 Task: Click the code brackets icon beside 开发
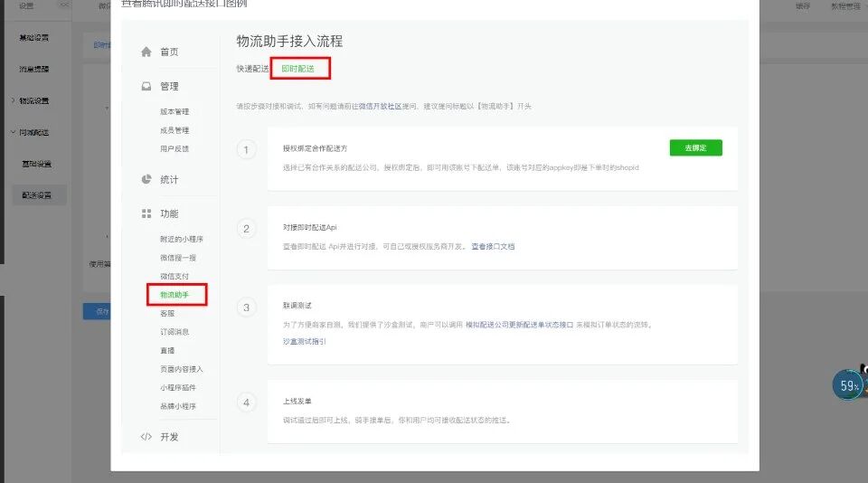tap(146, 437)
